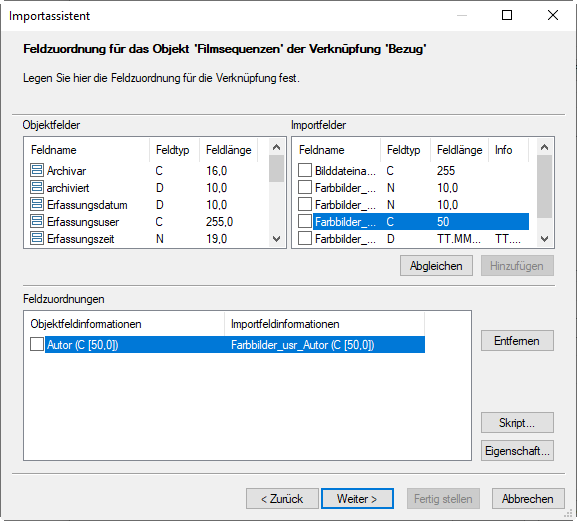This screenshot has width=577, height=521.
Task: Remove the mapping with the Entfernen button
Action: click(517, 341)
